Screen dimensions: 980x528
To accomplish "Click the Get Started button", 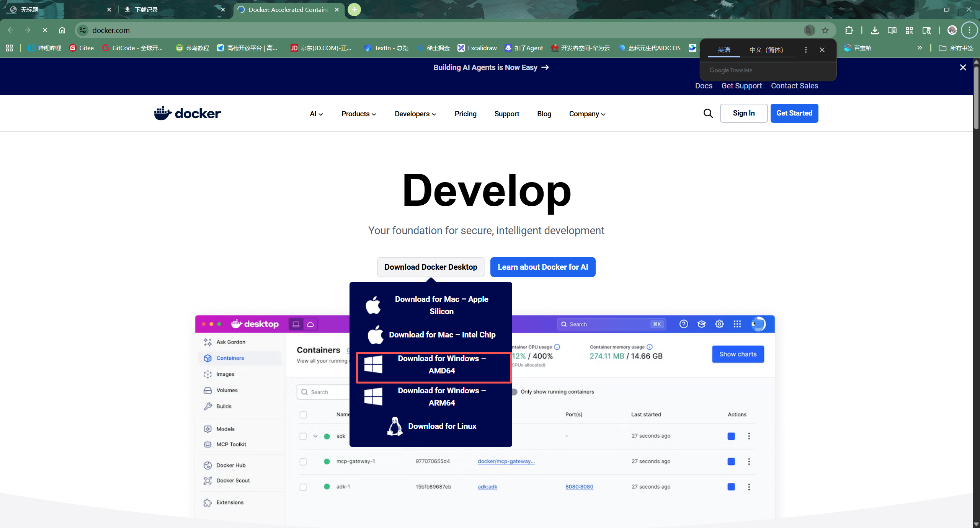I will 794,113.
